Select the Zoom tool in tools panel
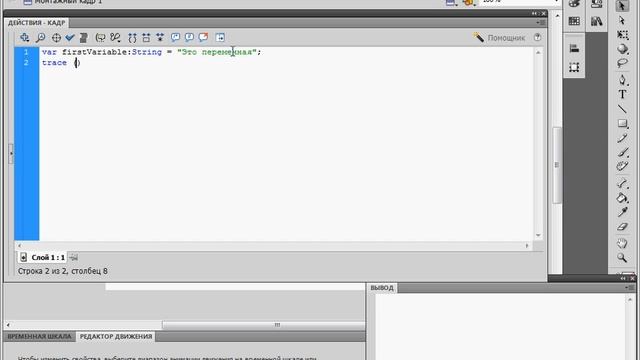640x360 pixels. click(x=622, y=258)
